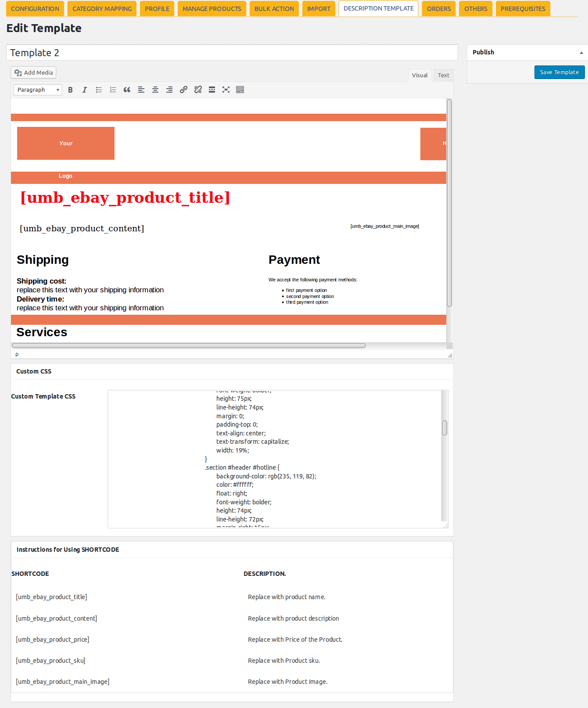Click inside the Custom Template CSS textarea
Screen dimensions: 588x708
pyautogui.click(x=275, y=459)
